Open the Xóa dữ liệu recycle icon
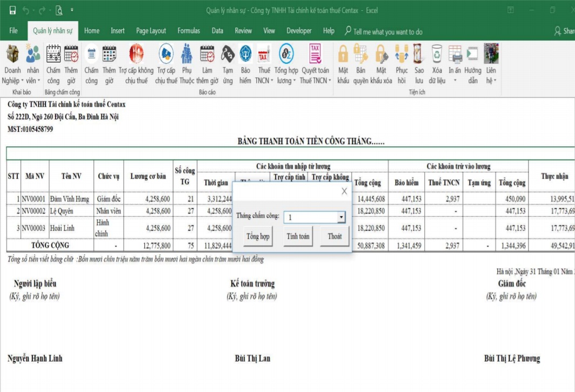 click(437, 55)
